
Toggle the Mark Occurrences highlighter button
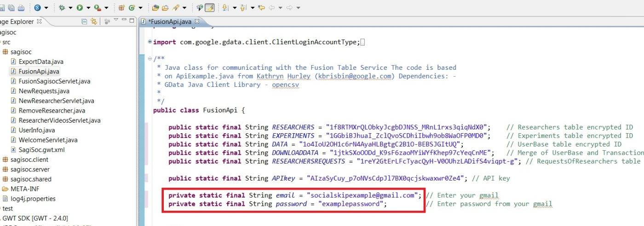tap(209, 7)
